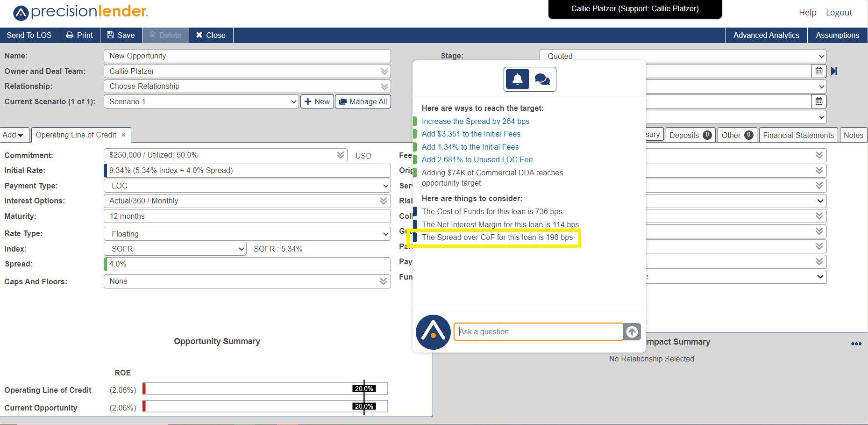Click Increase the Spread by 264 bps
This screenshot has width=868, height=425.
tap(476, 121)
